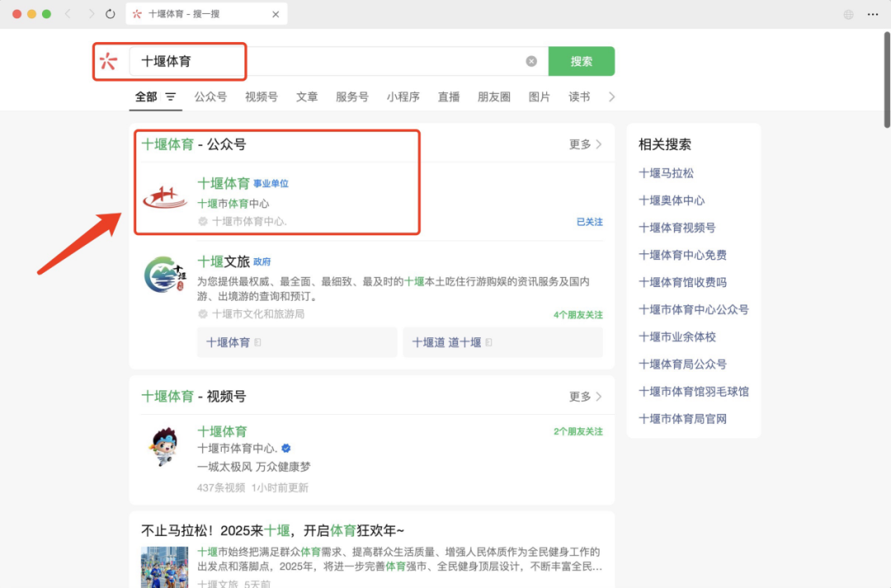
Task: Reload the page with refresh icon
Action: pos(111,14)
